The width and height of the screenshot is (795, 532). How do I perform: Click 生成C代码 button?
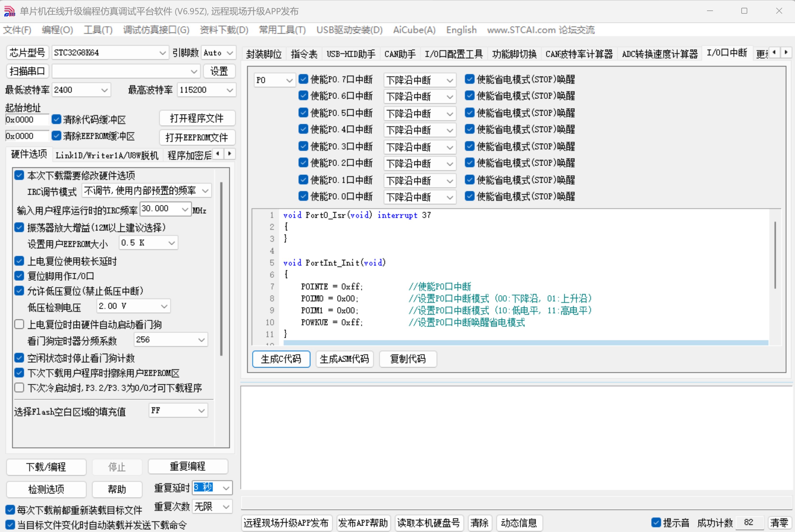281,359
